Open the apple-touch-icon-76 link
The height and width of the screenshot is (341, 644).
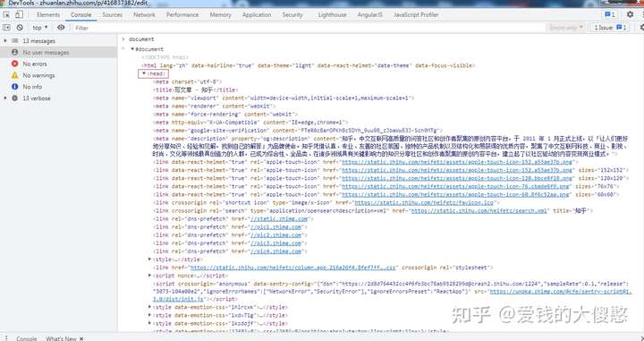pos(456,186)
